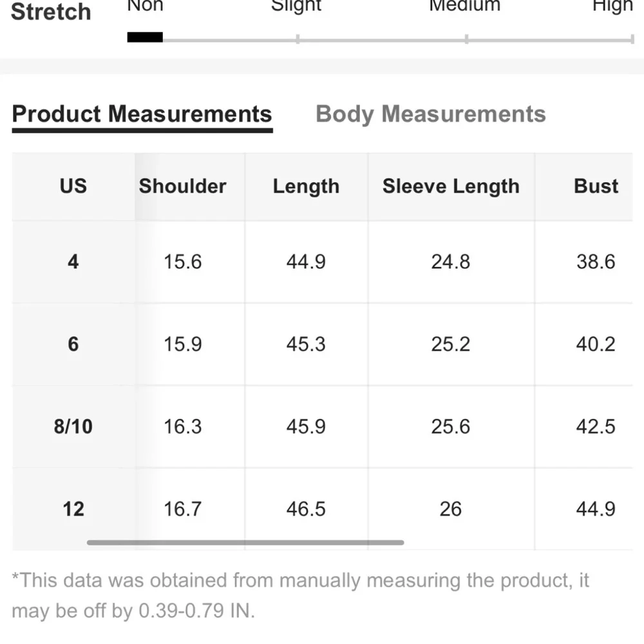Click the Medium mark on Stretch slider
This screenshot has height=644, width=644.
click(466, 39)
